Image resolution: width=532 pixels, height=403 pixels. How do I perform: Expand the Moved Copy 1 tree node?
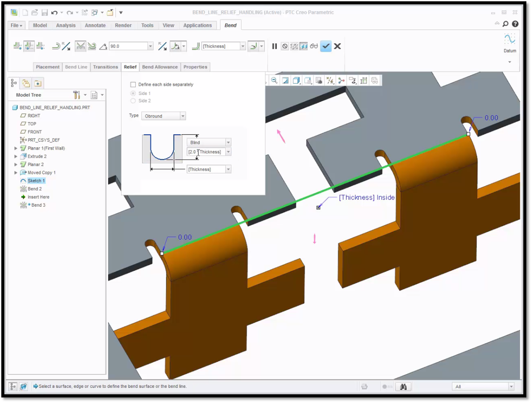tap(16, 173)
